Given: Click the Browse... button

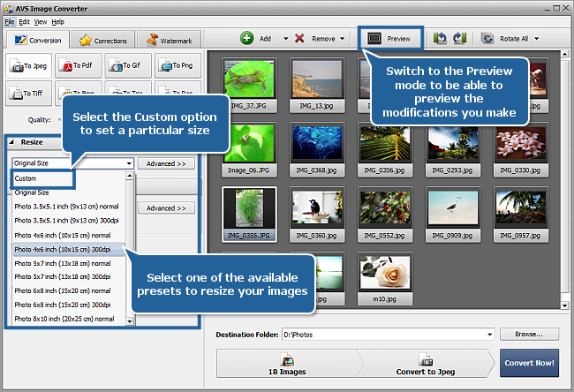Looking at the screenshot, I should [529, 334].
